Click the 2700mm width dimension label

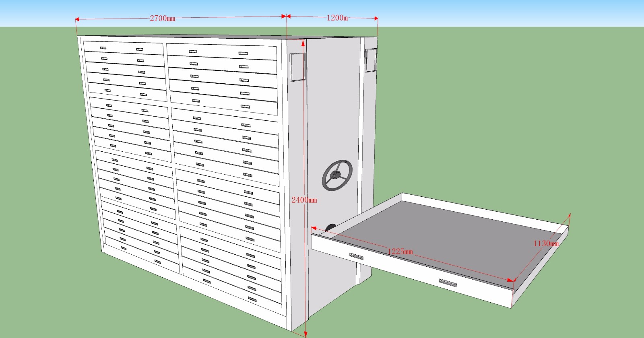162,18
